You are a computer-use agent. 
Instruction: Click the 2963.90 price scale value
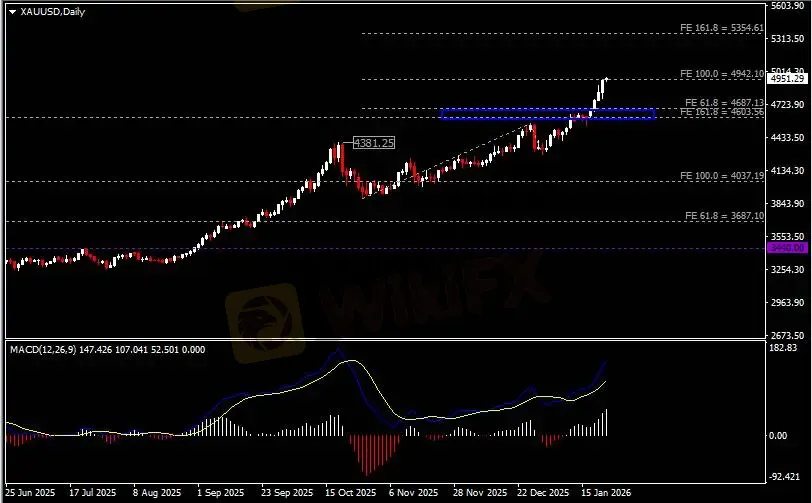788,303
